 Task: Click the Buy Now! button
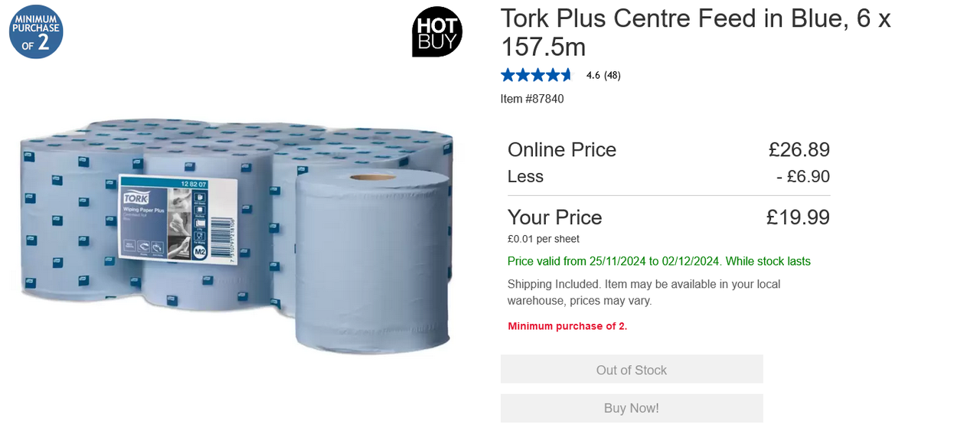tap(632, 408)
